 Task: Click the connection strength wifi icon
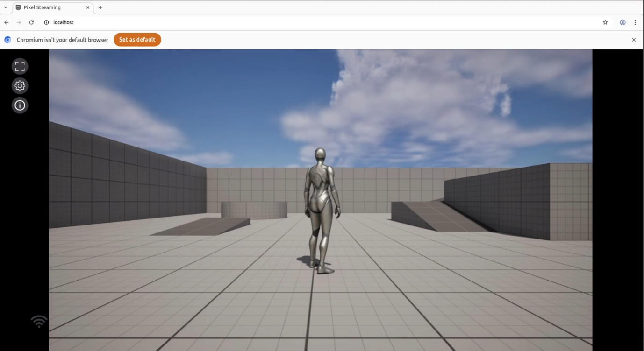[39, 321]
